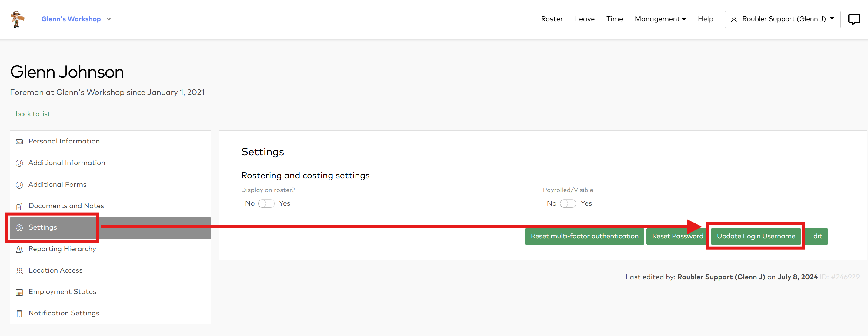This screenshot has width=868, height=336.
Task: Click the Reset Password button
Action: tap(677, 236)
